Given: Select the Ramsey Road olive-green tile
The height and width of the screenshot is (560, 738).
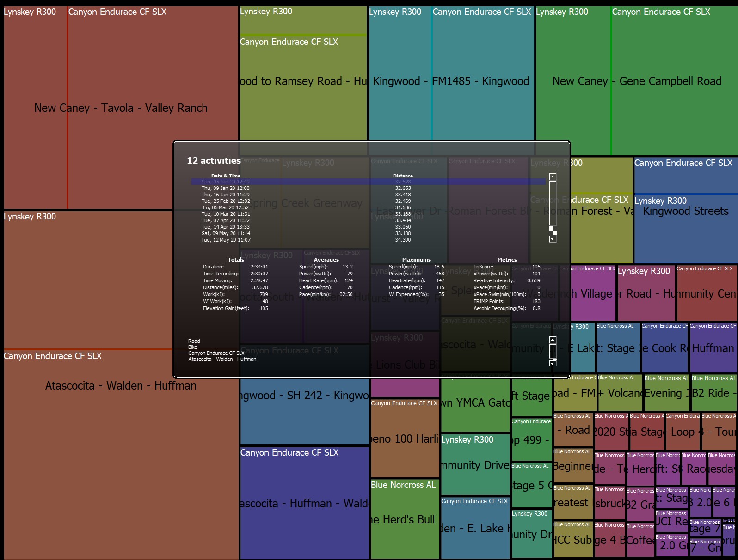Looking at the screenshot, I should pos(303,81).
